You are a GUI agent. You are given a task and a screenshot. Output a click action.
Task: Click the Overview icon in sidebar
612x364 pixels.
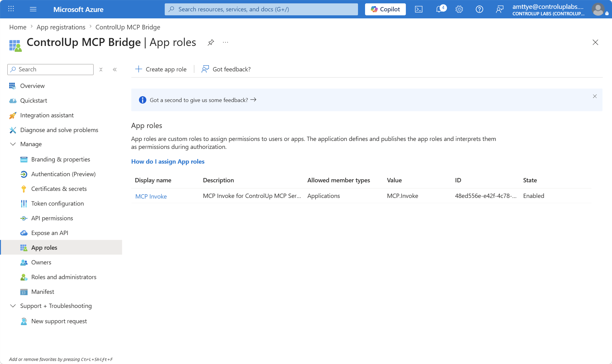pyautogui.click(x=13, y=86)
